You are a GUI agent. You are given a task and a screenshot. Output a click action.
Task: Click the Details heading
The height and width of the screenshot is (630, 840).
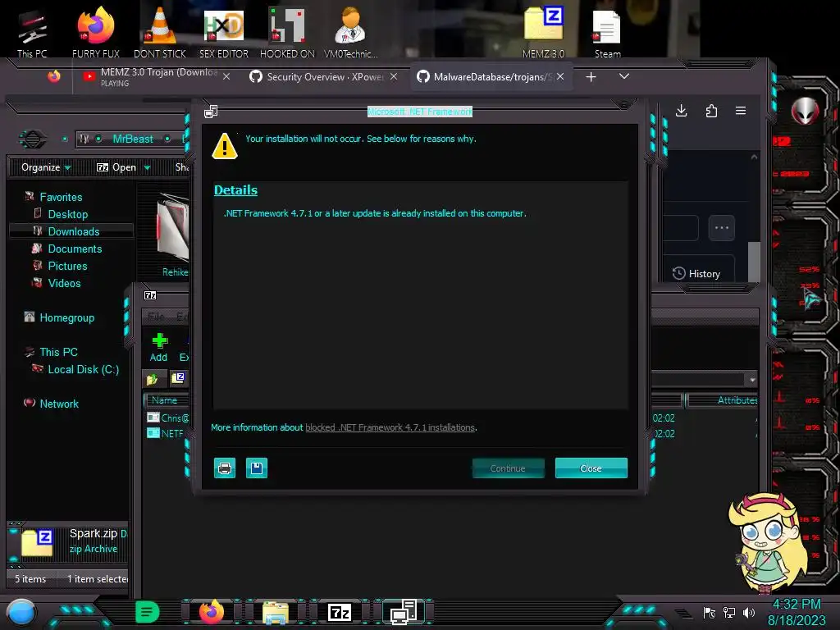click(235, 190)
